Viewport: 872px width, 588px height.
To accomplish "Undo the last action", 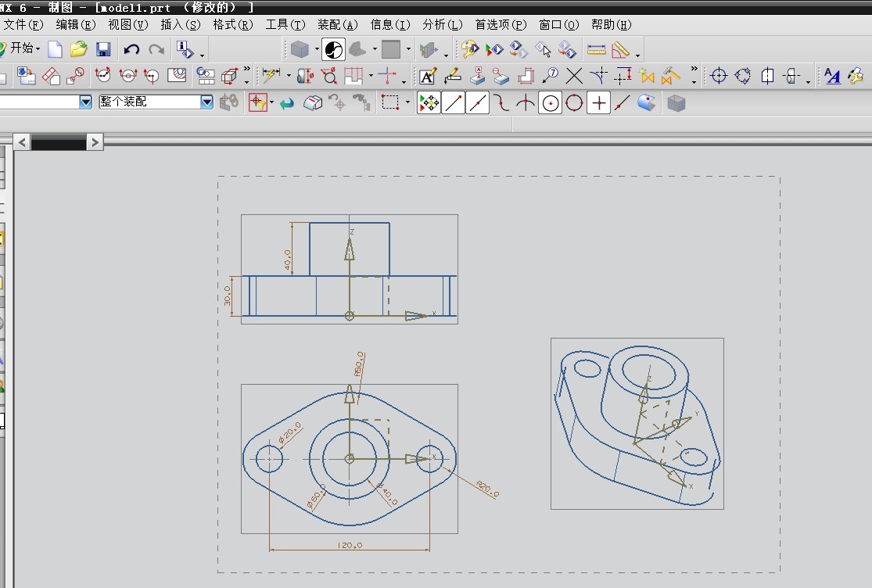I will (131, 49).
